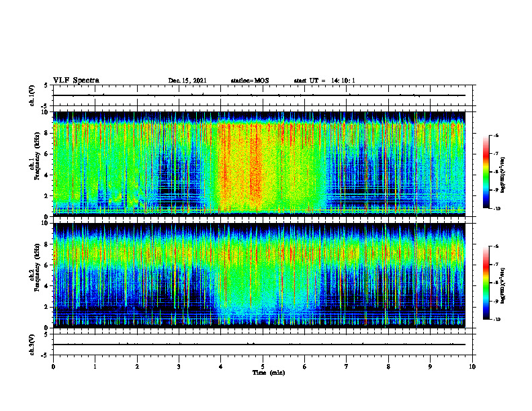Click the "-6" tick on ch.2 colorbar
This screenshot has width=532, height=411.
click(x=496, y=246)
